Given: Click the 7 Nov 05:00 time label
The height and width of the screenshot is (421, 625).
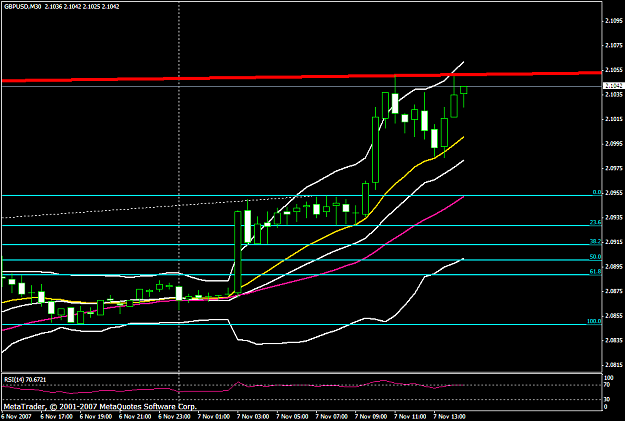Looking at the screenshot, I should coord(293,416).
